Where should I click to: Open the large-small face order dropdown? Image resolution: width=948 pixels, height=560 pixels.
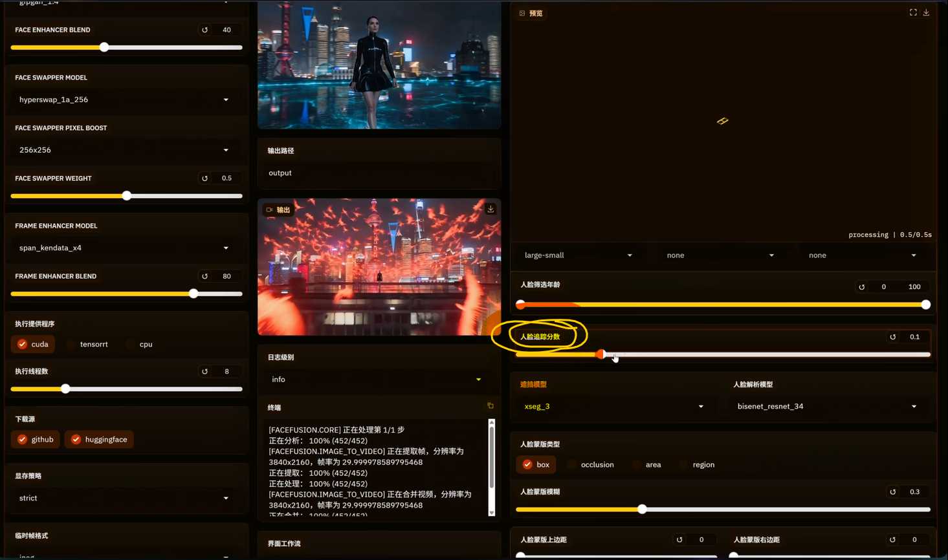coord(579,255)
